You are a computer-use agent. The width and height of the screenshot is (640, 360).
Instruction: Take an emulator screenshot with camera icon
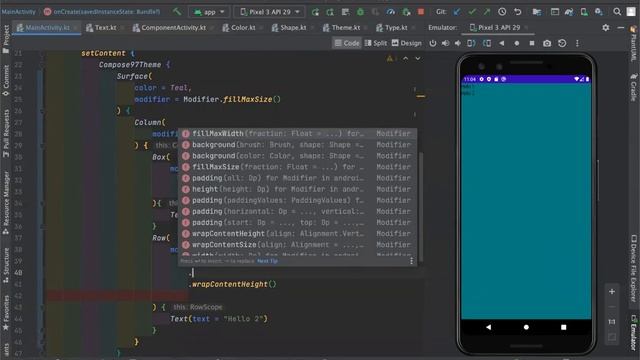pyautogui.click(x=547, y=43)
